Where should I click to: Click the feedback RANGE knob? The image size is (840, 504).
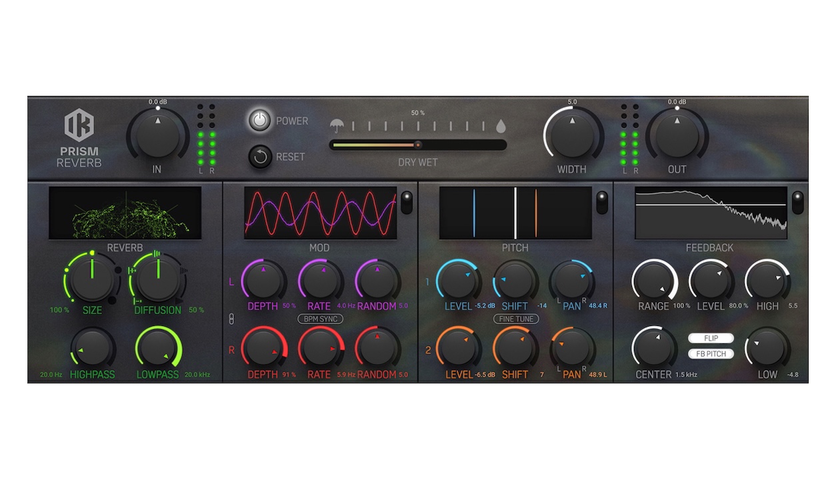click(x=654, y=281)
